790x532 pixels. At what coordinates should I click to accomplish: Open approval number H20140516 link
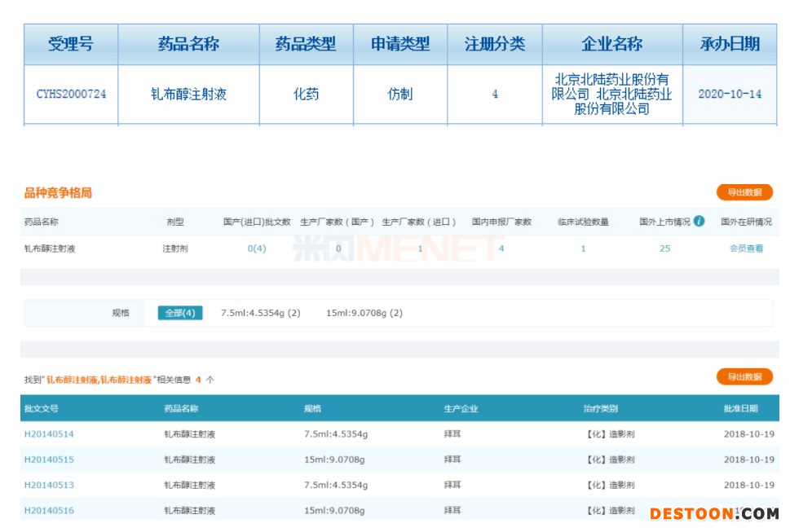click(49, 510)
